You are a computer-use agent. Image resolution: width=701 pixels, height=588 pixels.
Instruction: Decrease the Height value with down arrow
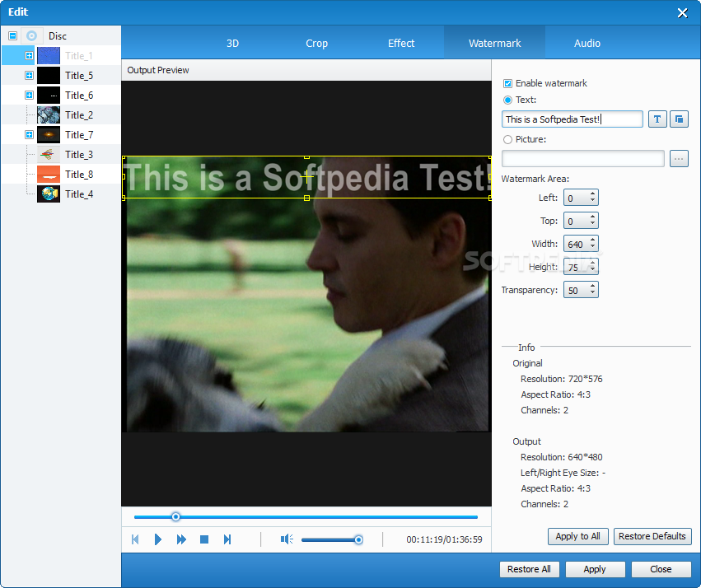[x=593, y=270]
